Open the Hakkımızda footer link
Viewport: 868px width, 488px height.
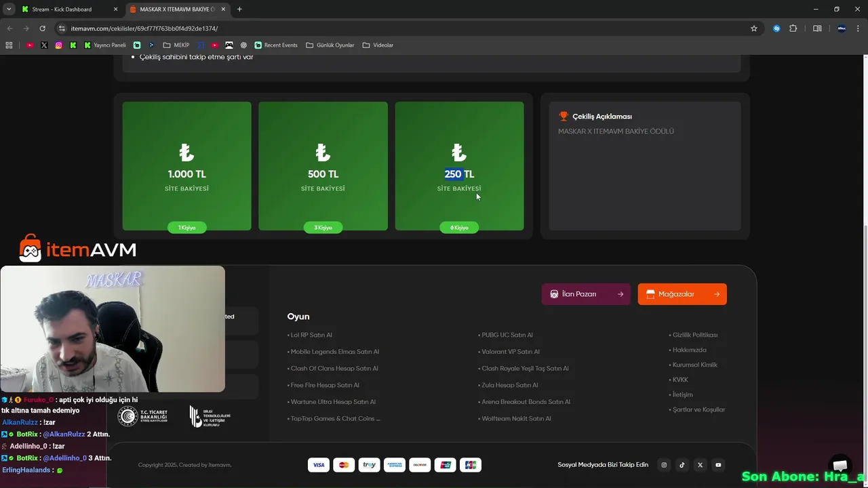tap(688, 350)
